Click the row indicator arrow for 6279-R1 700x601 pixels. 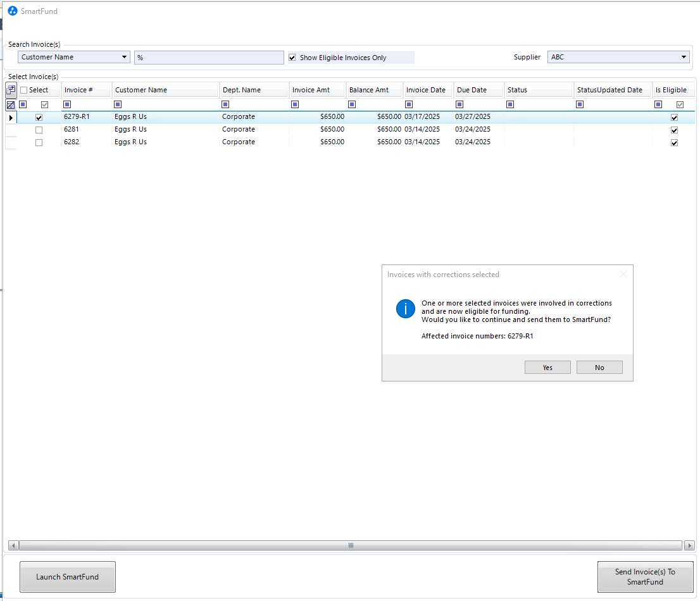pos(11,118)
